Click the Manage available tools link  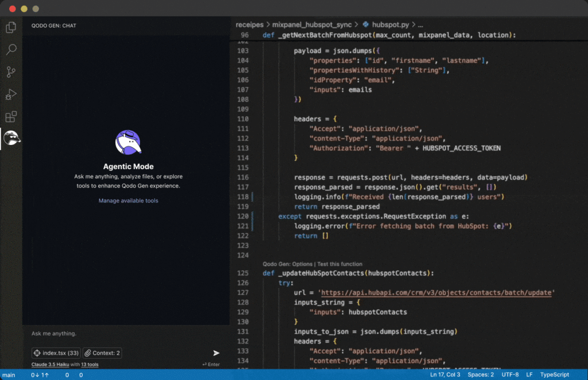tap(128, 201)
